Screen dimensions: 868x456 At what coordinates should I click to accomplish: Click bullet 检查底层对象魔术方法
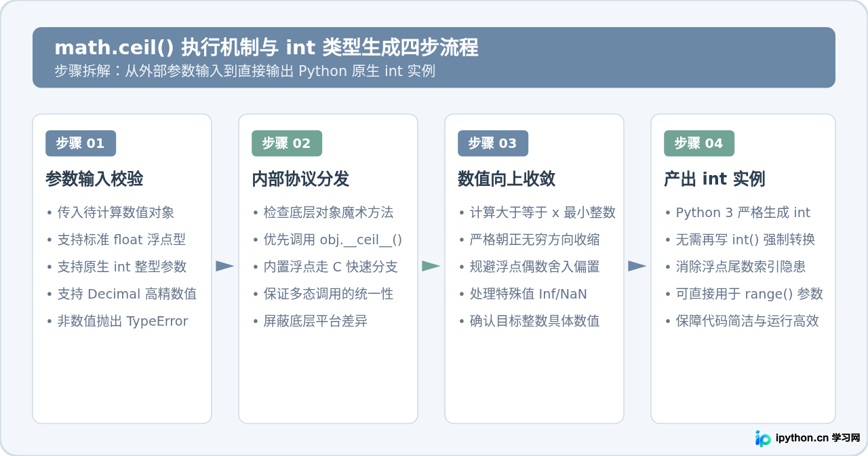pyautogui.click(x=322, y=212)
